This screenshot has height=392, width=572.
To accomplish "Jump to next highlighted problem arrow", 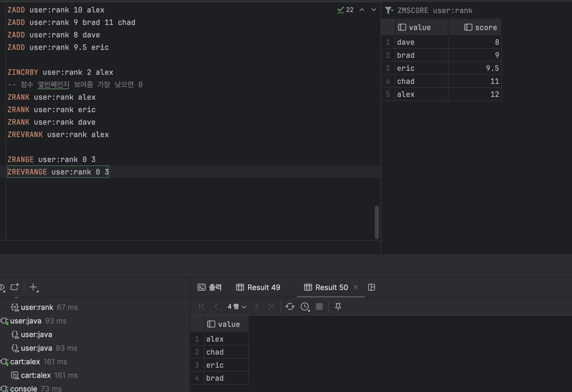I will coord(374,10).
